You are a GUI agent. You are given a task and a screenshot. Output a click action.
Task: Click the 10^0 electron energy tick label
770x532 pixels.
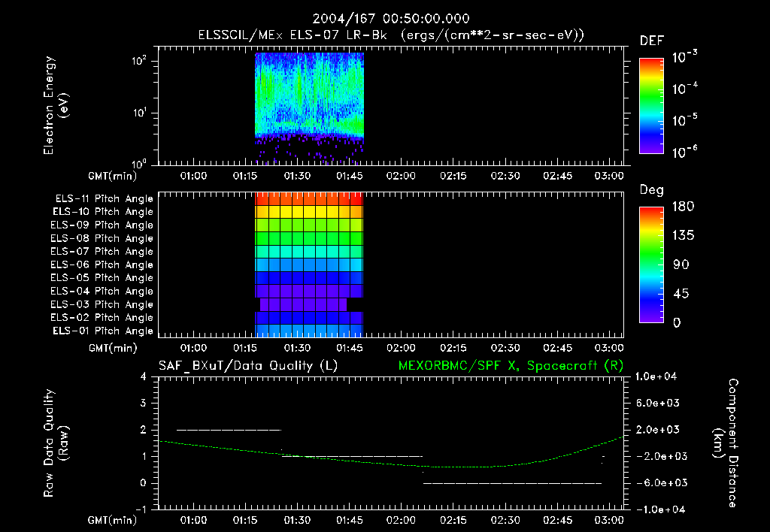point(139,164)
